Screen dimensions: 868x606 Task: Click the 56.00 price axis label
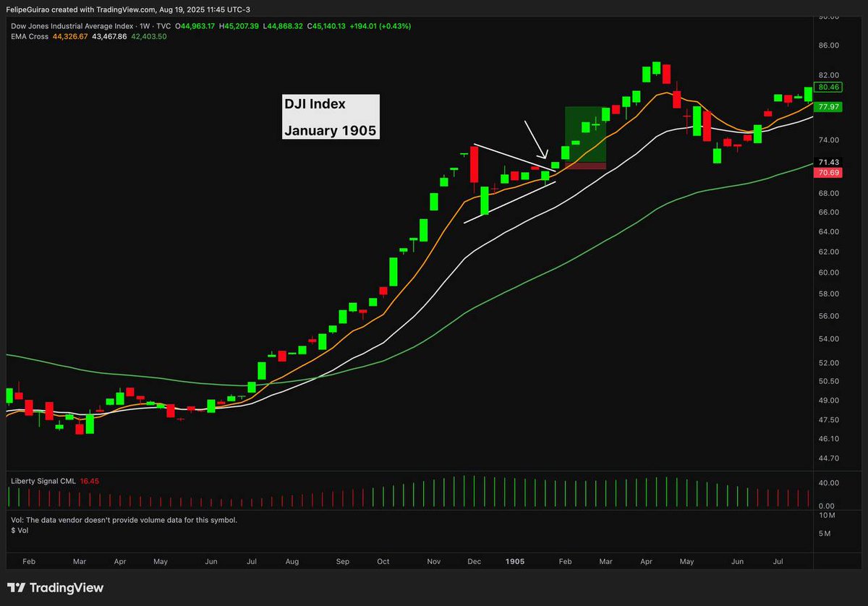(827, 317)
